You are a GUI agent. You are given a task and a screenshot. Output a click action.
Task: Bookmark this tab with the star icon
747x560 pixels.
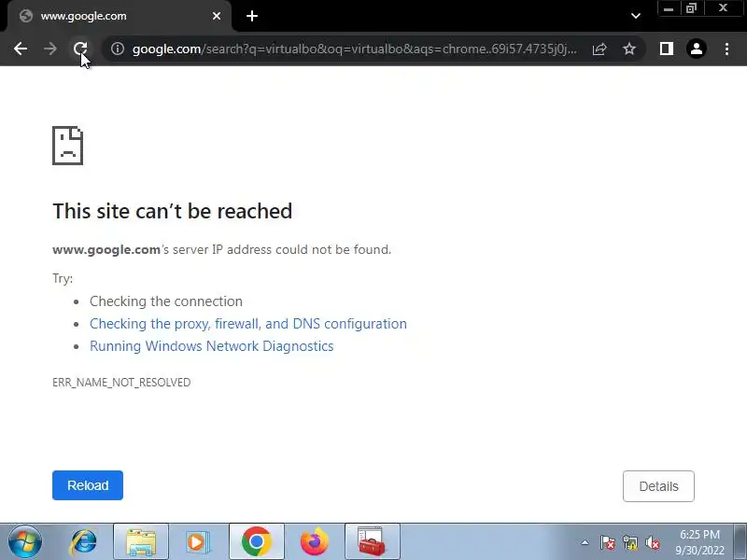point(629,49)
